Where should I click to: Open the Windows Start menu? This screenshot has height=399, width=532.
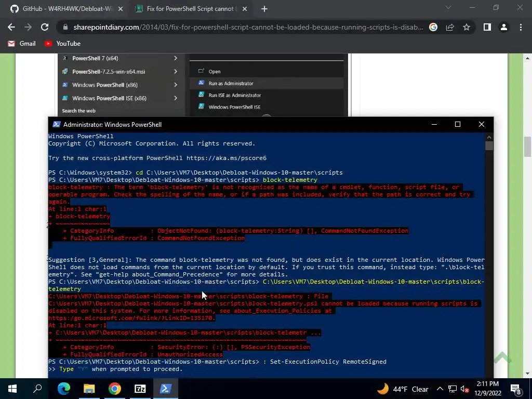(x=12, y=389)
